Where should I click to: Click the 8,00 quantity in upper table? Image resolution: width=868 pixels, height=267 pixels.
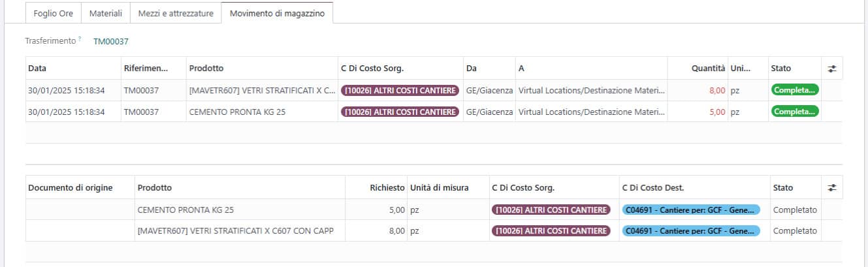pyautogui.click(x=717, y=91)
